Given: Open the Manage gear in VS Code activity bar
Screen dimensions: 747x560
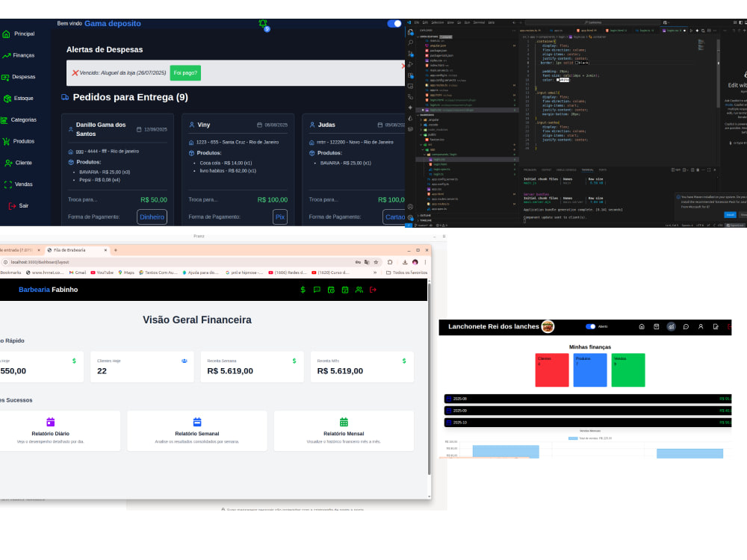Looking at the screenshot, I should pyautogui.click(x=411, y=217).
